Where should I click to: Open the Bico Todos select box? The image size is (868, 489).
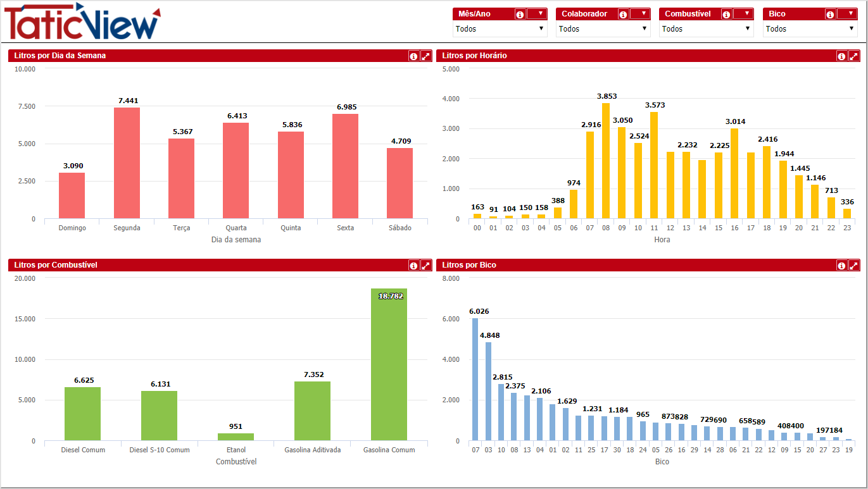[x=810, y=29]
